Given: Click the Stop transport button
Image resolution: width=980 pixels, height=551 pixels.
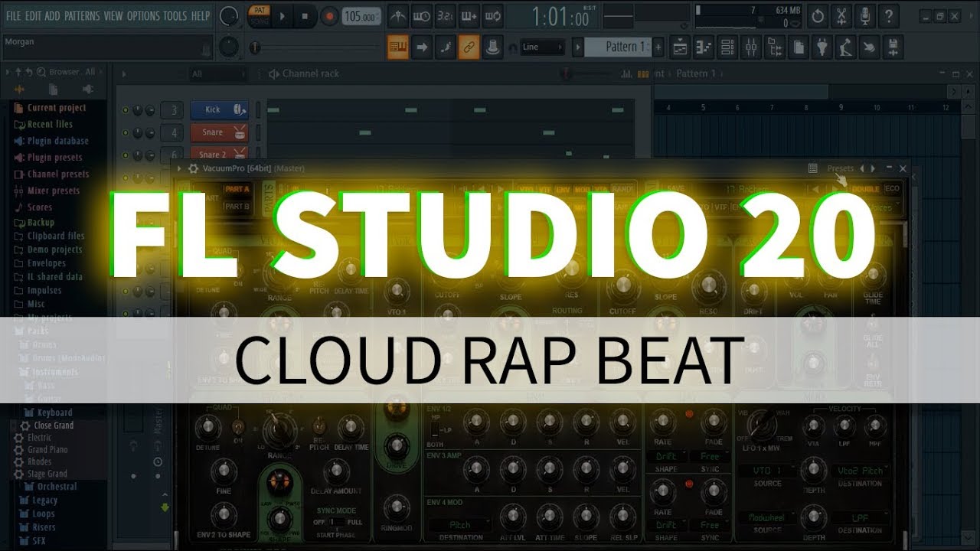Looking at the screenshot, I should 305,15.
